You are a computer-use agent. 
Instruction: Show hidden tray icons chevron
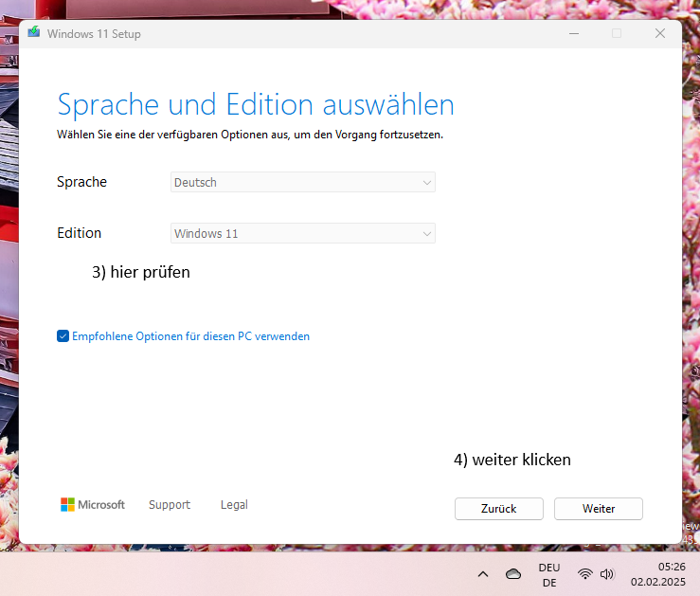pos(483,574)
